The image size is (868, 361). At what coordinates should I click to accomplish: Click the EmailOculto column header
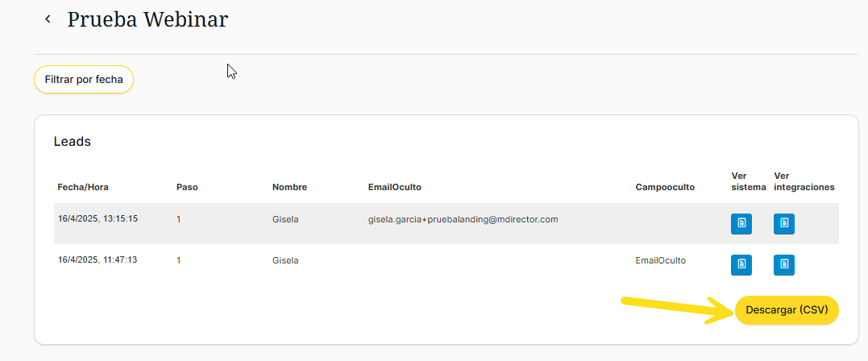(395, 187)
